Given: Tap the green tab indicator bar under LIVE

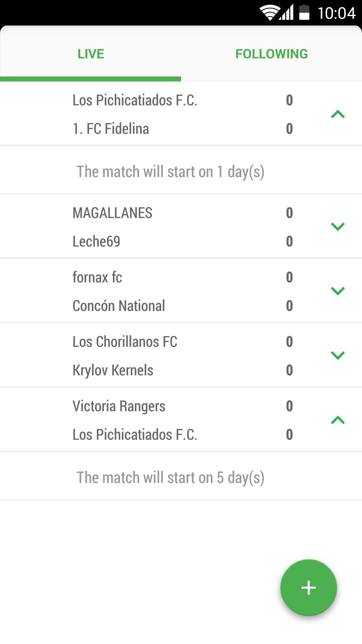Looking at the screenshot, I should 90,79.
